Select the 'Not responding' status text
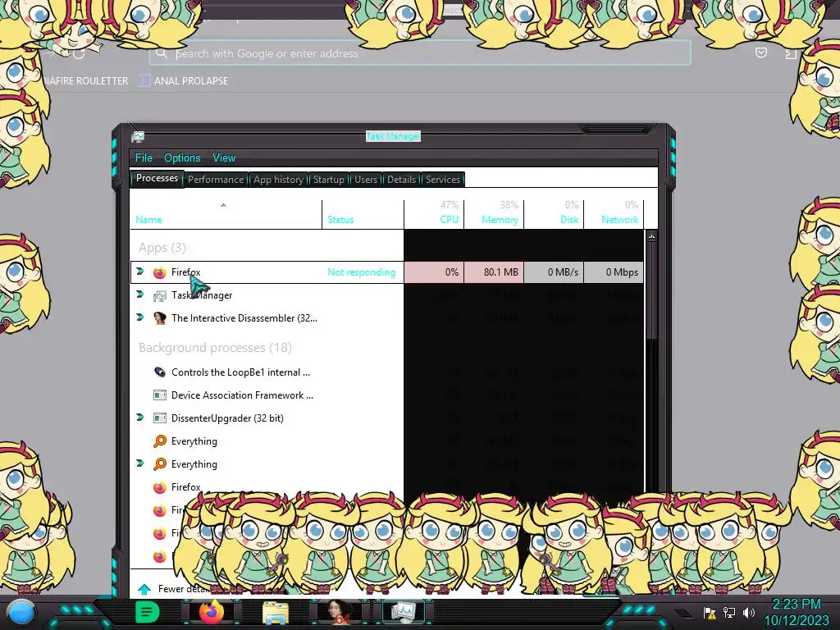This screenshot has height=630, width=840. 362,272
